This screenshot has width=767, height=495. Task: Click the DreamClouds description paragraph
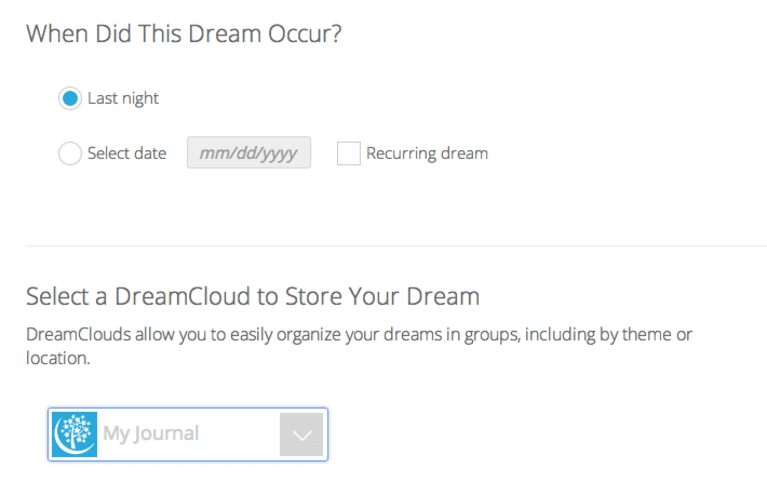pyautogui.click(x=359, y=346)
